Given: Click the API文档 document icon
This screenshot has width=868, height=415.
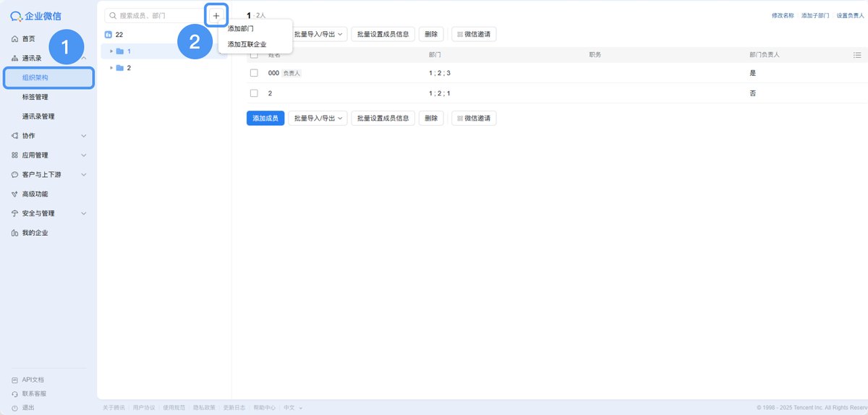Looking at the screenshot, I should (15, 380).
